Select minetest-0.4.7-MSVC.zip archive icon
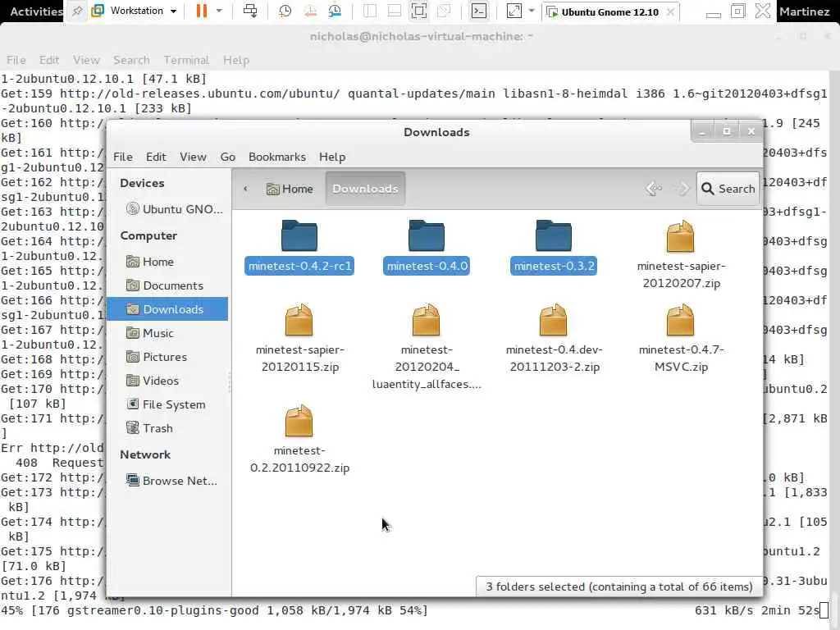 click(680, 320)
